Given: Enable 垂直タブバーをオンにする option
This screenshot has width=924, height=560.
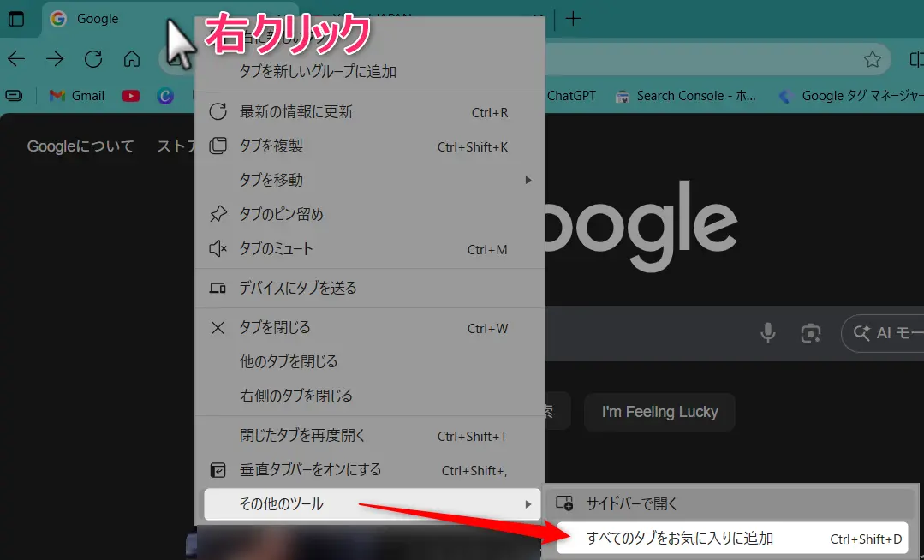Looking at the screenshot, I should click(310, 470).
